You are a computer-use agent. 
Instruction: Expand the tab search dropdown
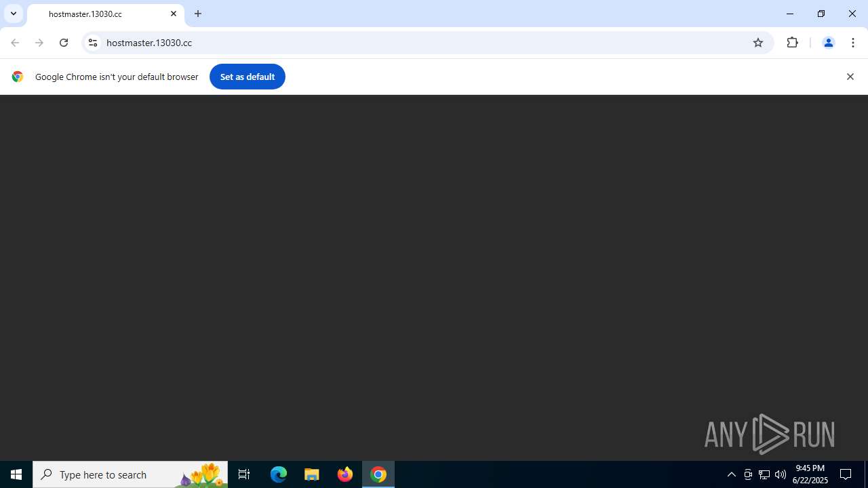click(13, 14)
